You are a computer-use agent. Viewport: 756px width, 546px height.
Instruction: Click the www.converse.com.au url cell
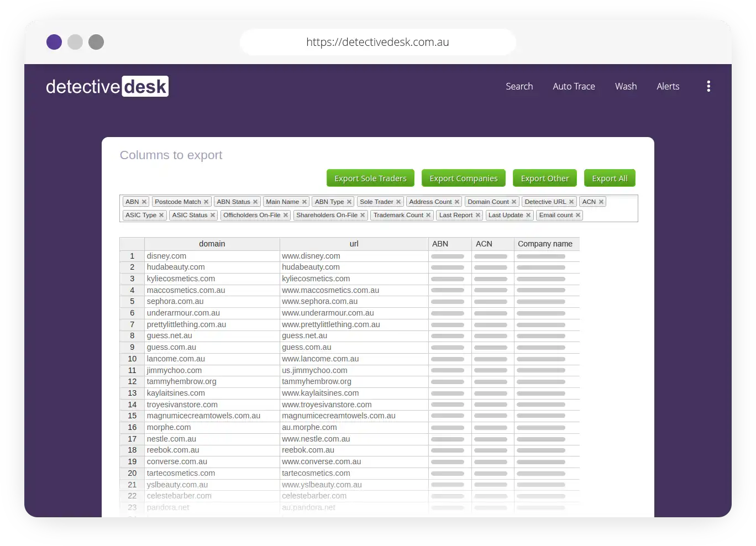coord(354,461)
